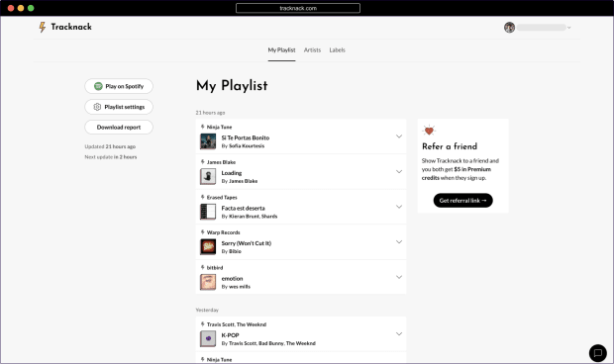
Task: Click the Download report button
Action: 119,127
